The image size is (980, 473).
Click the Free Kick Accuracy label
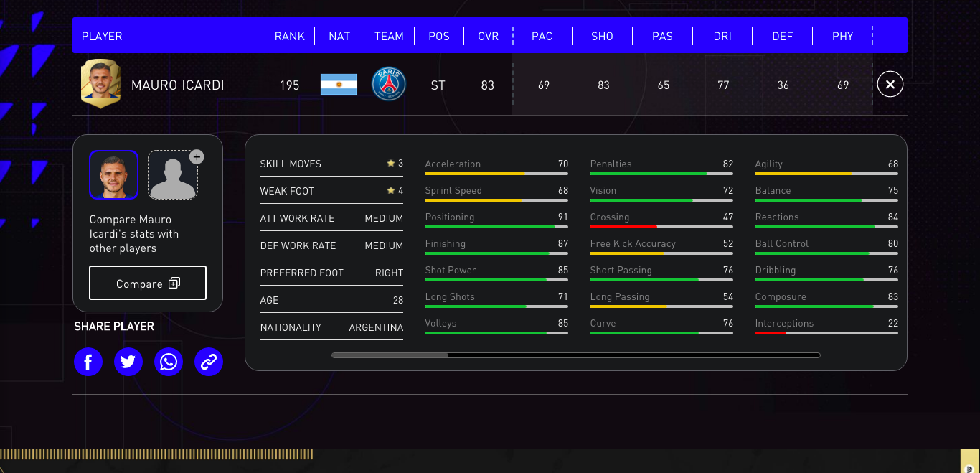click(x=633, y=243)
